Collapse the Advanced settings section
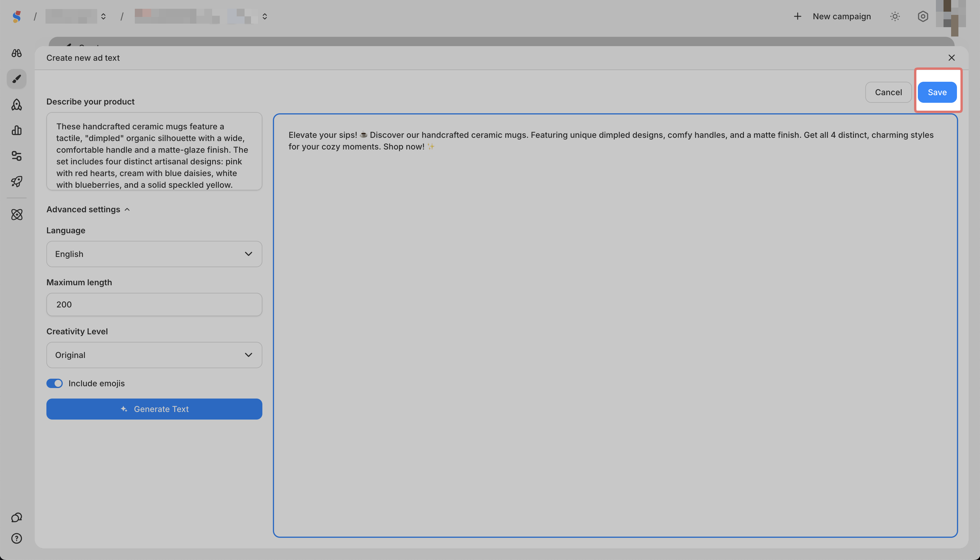The width and height of the screenshot is (980, 560). 88,210
